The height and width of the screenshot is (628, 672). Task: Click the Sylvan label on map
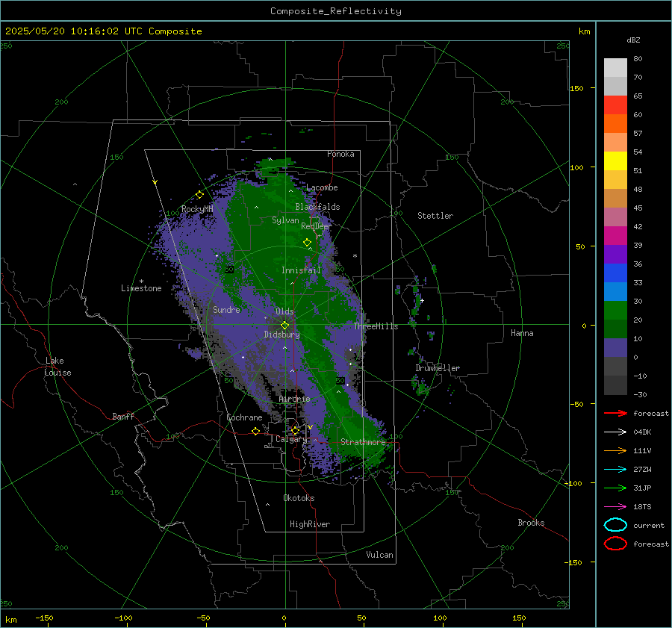pos(285,220)
